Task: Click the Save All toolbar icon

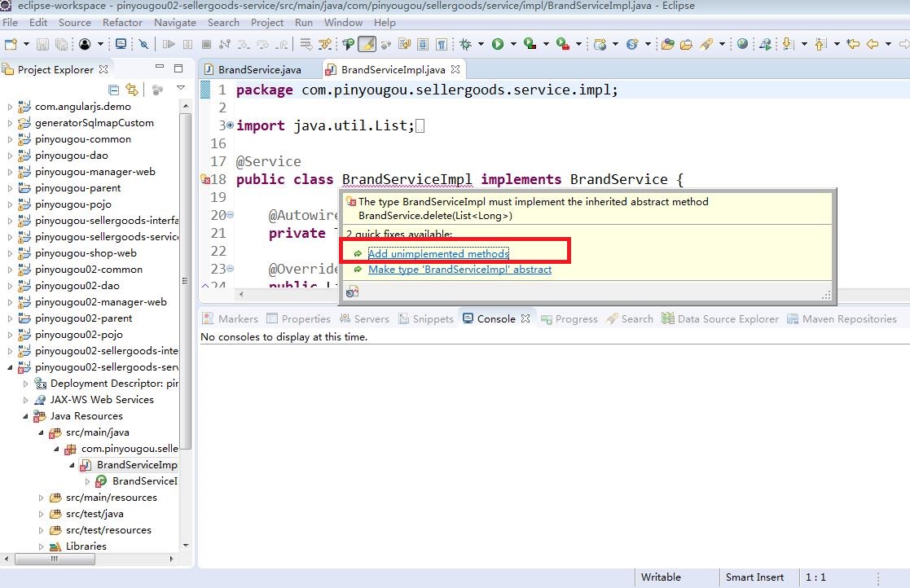Action: [62, 44]
